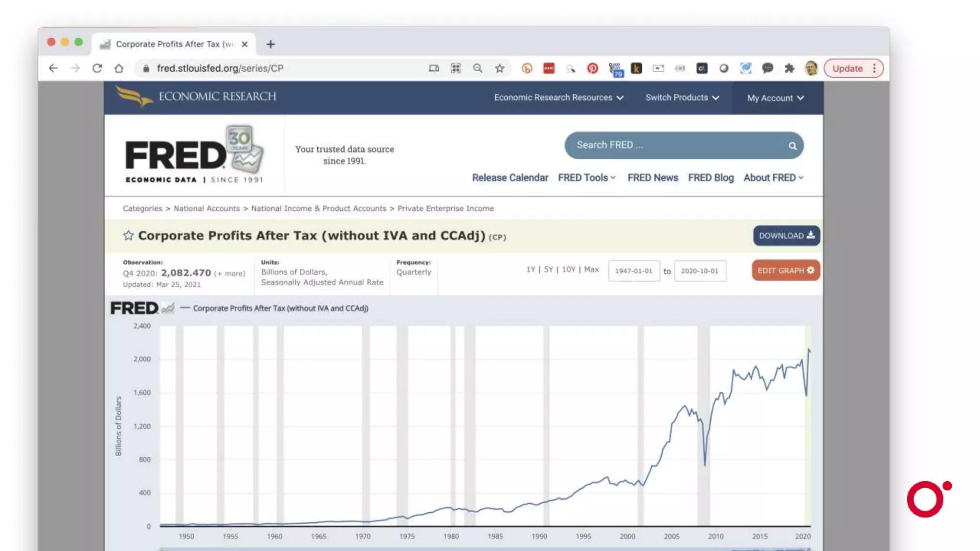
Task: Bookmark this page with the star icon
Action: pyautogui.click(x=500, y=68)
